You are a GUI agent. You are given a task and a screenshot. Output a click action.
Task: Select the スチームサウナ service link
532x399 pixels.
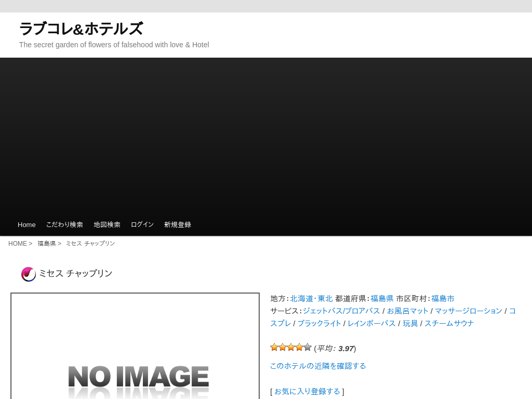(449, 323)
